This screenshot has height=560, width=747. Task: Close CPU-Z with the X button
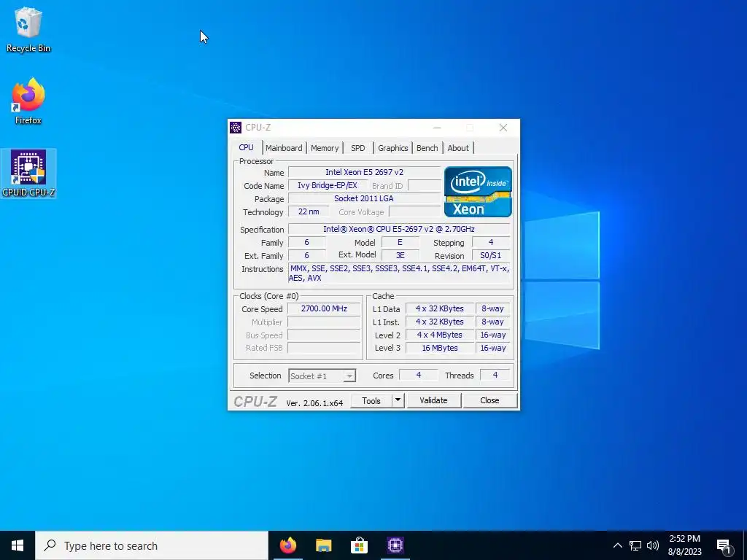click(x=503, y=128)
